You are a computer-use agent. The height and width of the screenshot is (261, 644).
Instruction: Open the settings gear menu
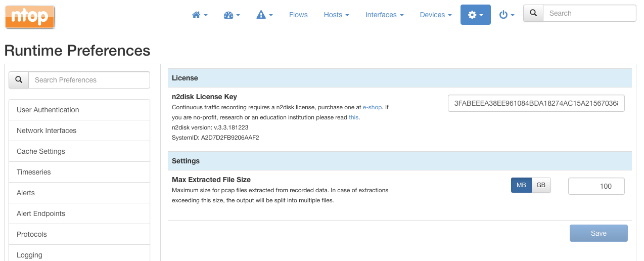point(476,15)
